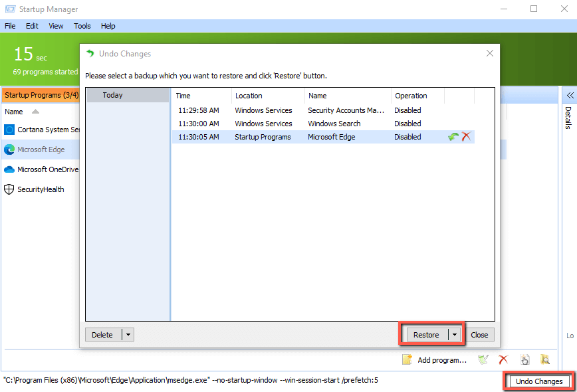Click Microsoft Edge name cell in dialog
This screenshot has height=392, width=577.
tap(332, 137)
